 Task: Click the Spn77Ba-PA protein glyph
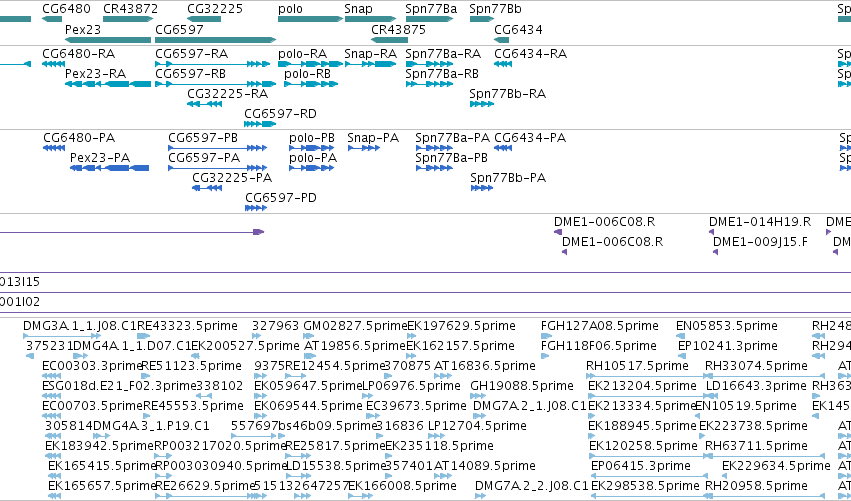(434, 148)
